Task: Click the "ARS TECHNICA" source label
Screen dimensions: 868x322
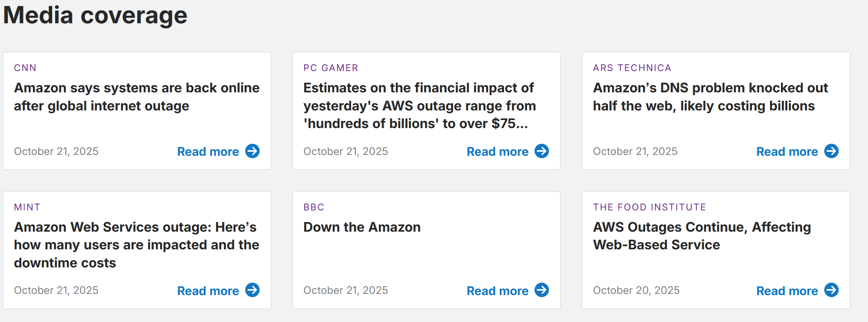Action: pos(632,68)
